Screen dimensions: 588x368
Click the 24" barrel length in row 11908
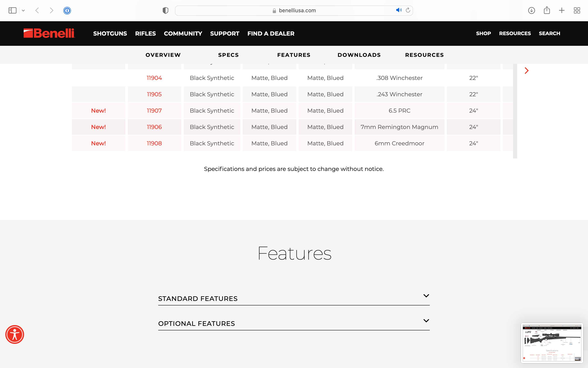[x=473, y=143]
